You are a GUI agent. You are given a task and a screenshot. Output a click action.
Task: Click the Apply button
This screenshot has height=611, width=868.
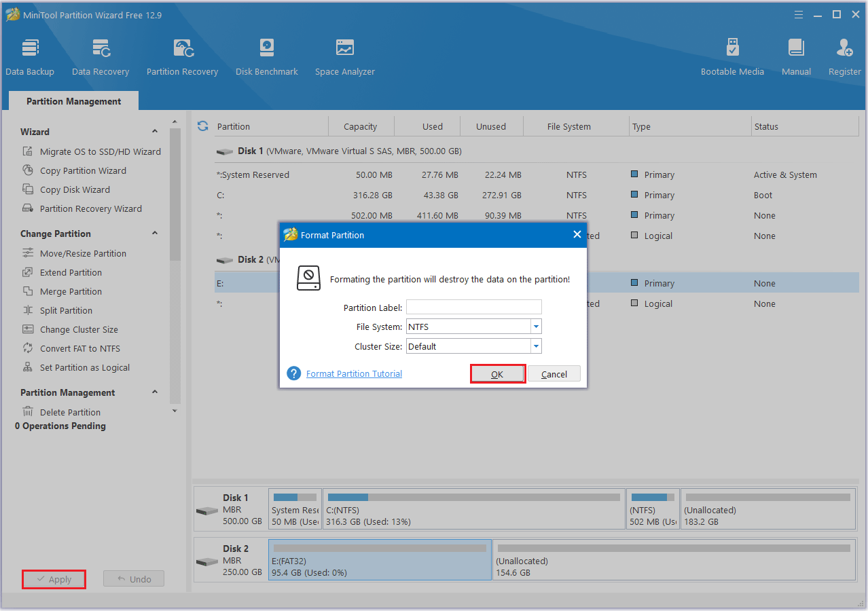pyautogui.click(x=54, y=579)
